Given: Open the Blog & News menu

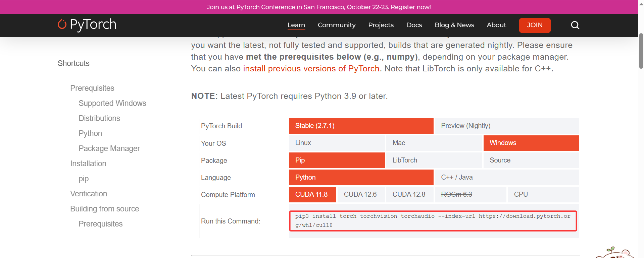Looking at the screenshot, I should tap(454, 25).
